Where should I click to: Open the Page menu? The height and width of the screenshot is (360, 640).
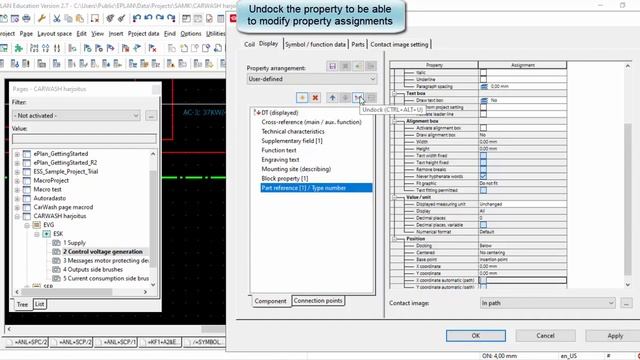pyautogui.click(x=26, y=33)
